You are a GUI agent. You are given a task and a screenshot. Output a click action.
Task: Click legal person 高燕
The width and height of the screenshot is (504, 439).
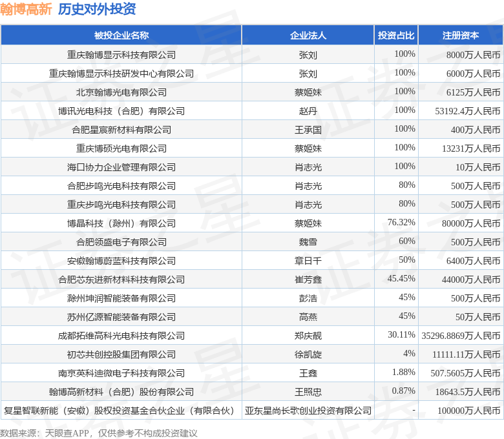coord(308,317)
